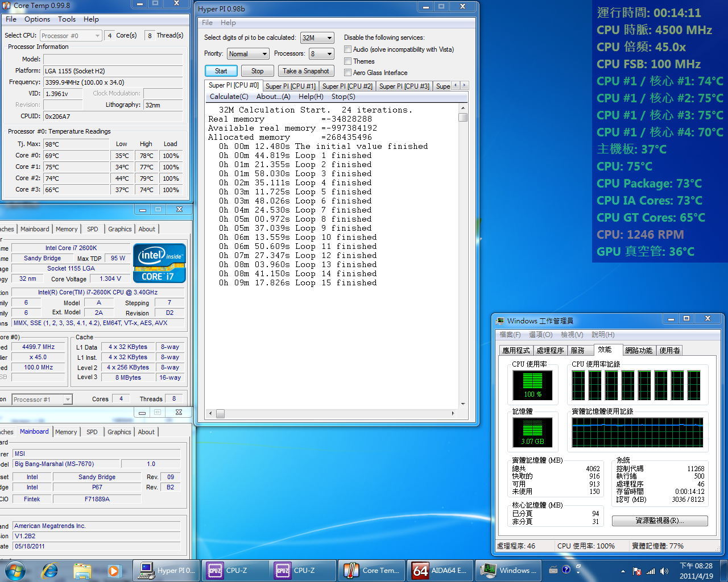Click the Tj. Max '98°C' value in Core Temp
This screenshot has height=582, width=728.
[x=76, y=144]
